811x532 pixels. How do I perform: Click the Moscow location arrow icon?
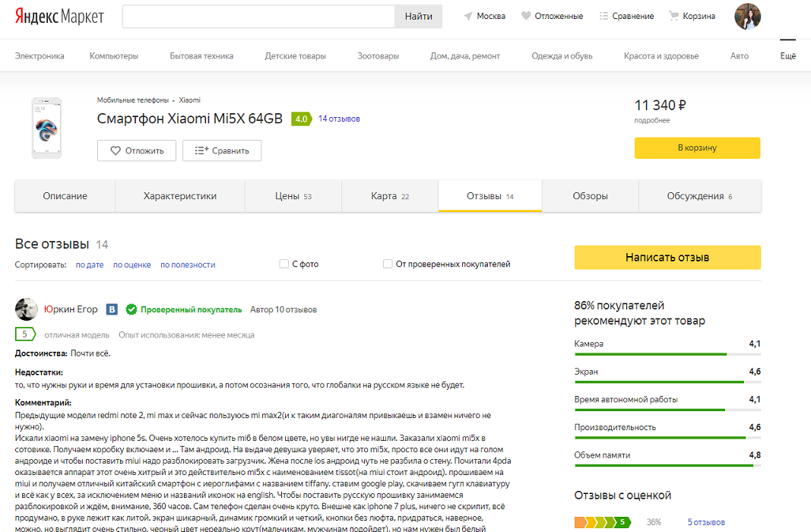point(468,16)
